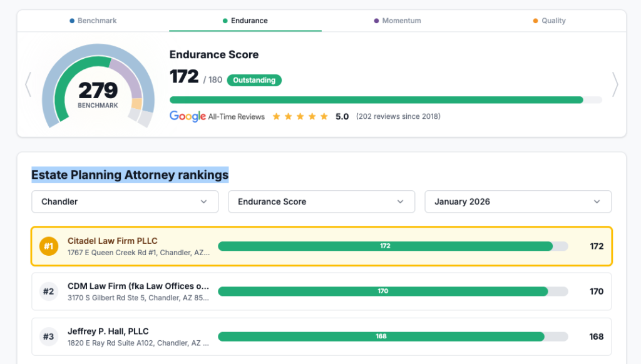
Task: Select the Endurance tab
Action: point(245,21)
